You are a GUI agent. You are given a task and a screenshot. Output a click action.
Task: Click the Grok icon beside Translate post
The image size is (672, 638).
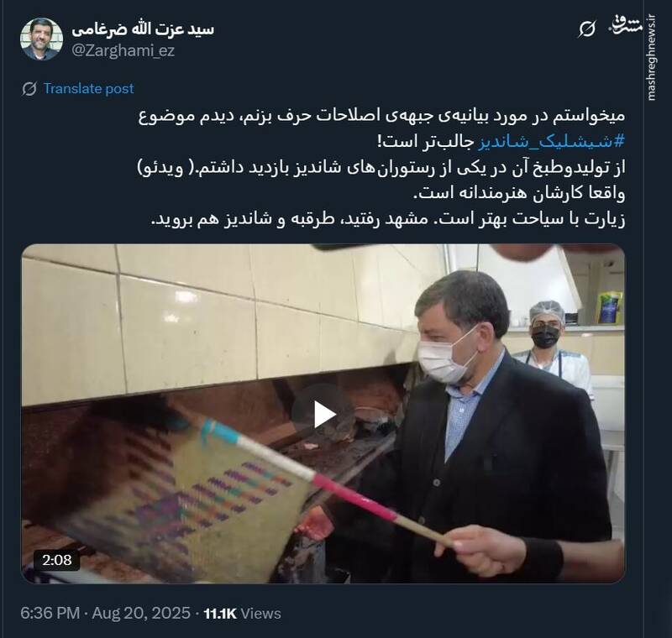(x=29, y=89)
